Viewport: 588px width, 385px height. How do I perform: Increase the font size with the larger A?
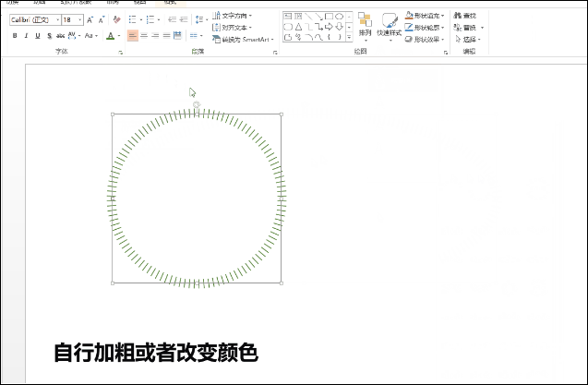(x=90, y=20)
